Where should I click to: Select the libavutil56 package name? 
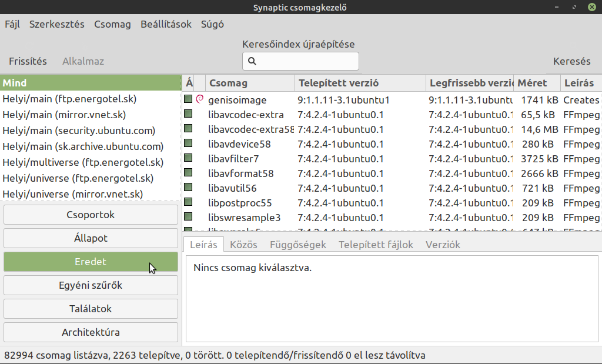232,189
